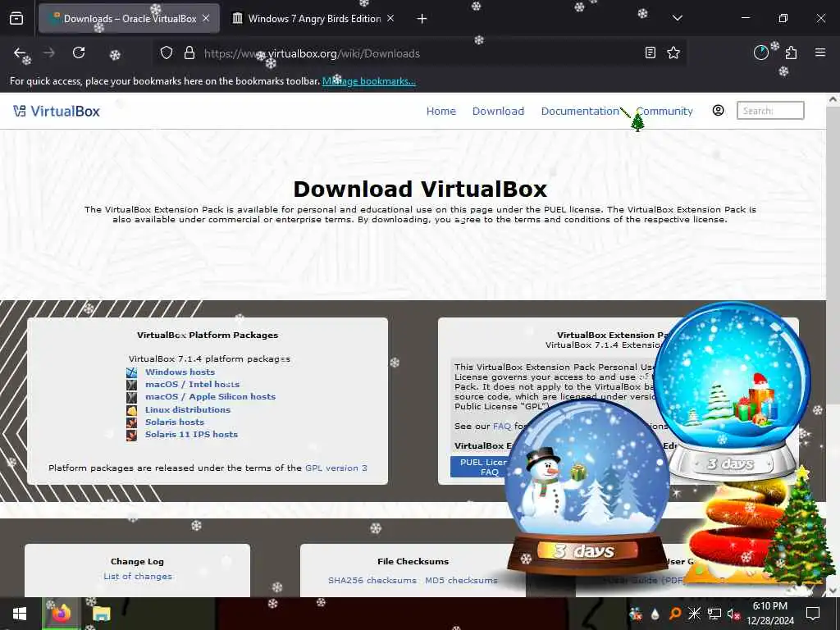Click the icon next to Solaris hosts
Screen dimensions: 840x630
point(132,422)
